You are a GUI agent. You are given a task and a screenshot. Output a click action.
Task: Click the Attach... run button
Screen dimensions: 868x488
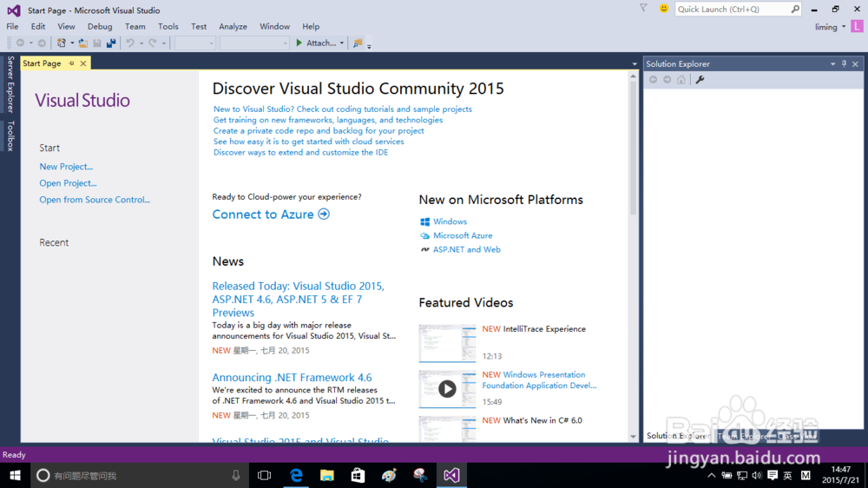[316, 43]
